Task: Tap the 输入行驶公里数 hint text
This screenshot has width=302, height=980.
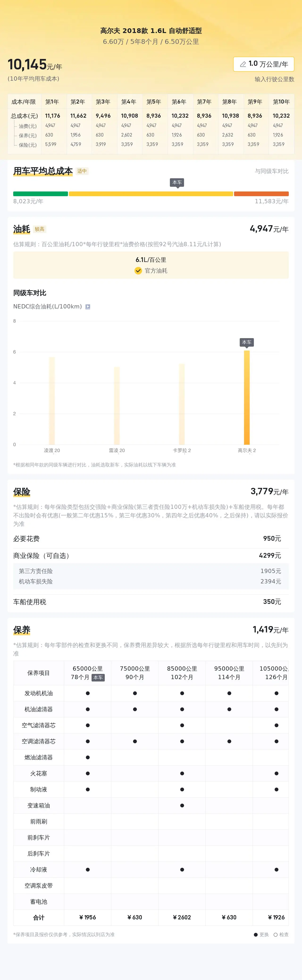Action: click(x=274, y=79)
